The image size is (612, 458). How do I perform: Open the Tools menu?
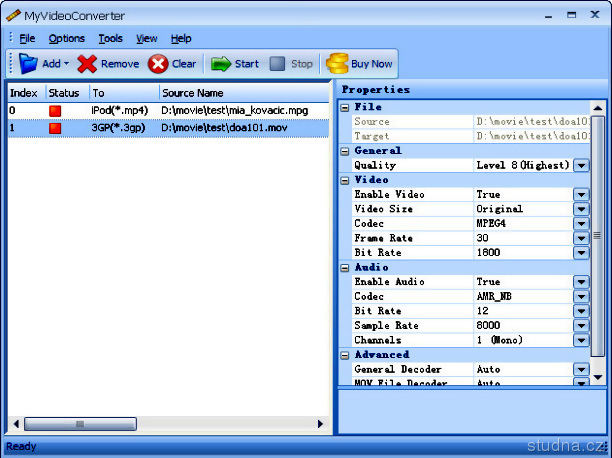[x=110, y=38]
